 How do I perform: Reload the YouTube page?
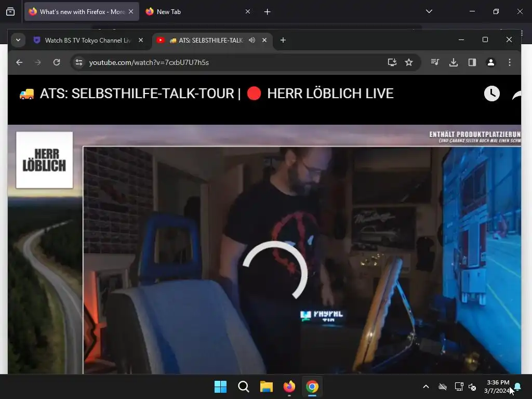click(57, 62)
